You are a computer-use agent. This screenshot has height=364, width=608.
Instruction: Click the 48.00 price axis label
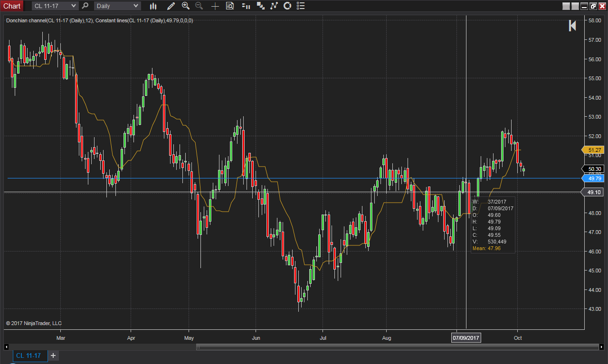(x=595, y=213)
